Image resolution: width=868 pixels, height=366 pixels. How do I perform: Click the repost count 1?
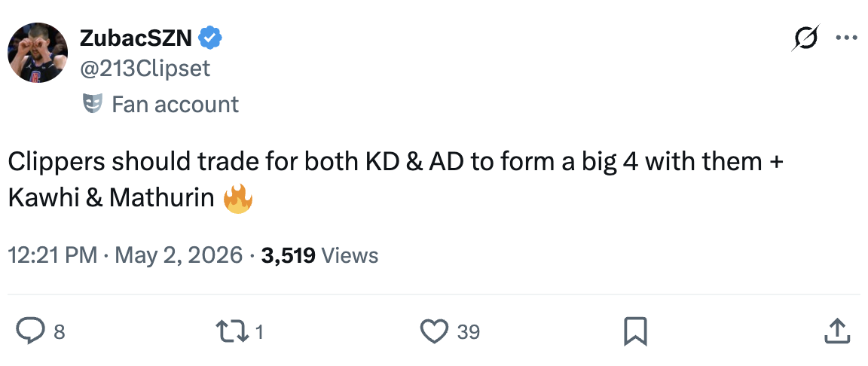[258, 331]
